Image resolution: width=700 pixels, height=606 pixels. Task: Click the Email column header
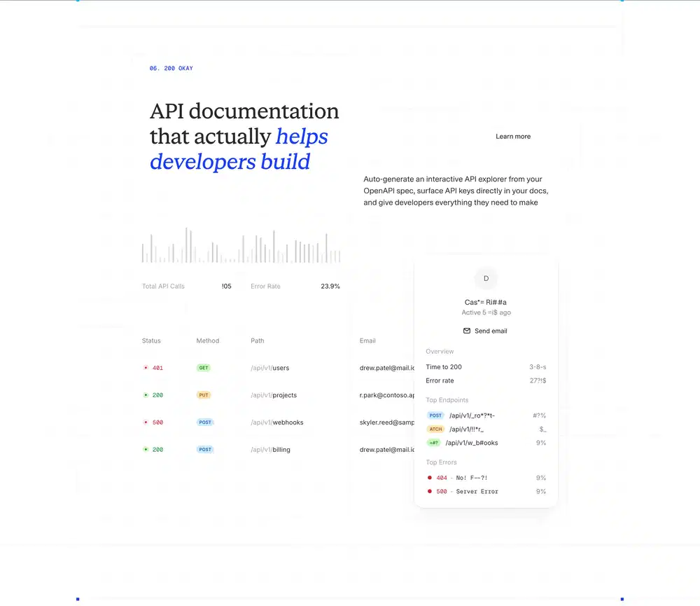point(367,340)
